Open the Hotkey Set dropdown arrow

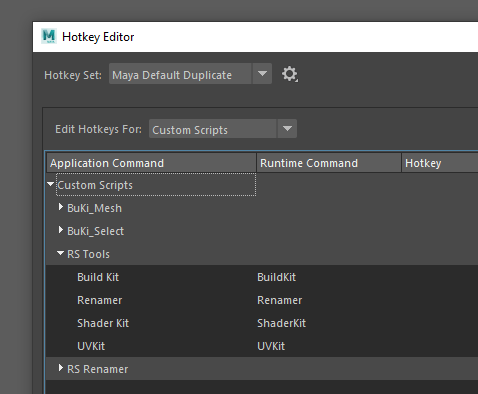point(262,74)
